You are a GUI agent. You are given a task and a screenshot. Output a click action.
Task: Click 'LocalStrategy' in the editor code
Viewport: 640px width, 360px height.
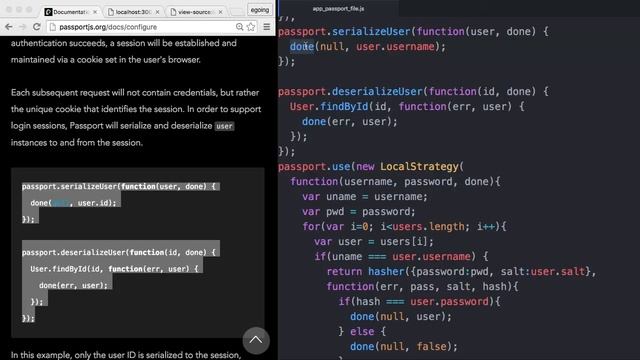tap(419, 167)
